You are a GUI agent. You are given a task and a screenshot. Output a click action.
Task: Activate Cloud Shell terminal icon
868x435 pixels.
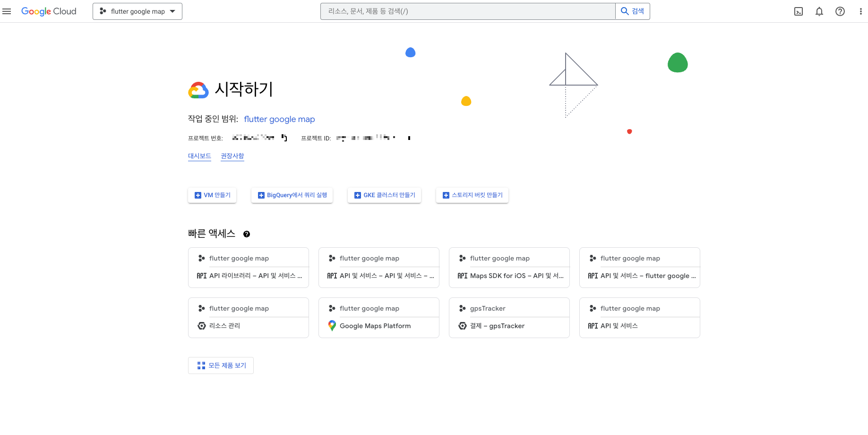pos(799,11)
